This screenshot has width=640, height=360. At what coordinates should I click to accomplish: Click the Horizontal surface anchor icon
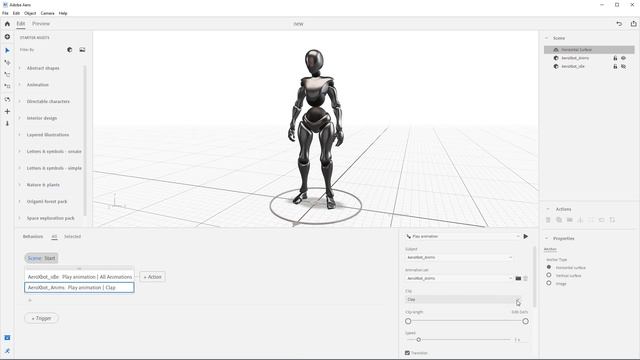click(556, 50)
